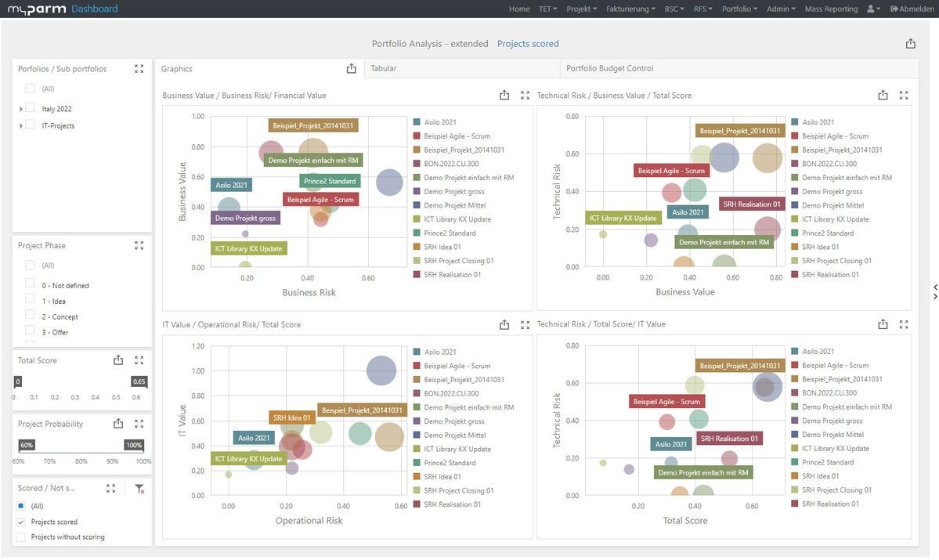Click the export icon in the page header

910,44
